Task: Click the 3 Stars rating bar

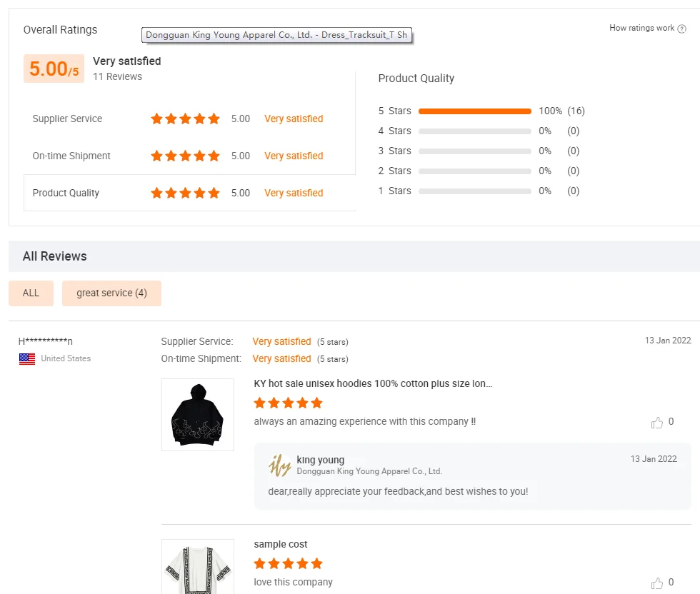Action: (x=474, y=151)
